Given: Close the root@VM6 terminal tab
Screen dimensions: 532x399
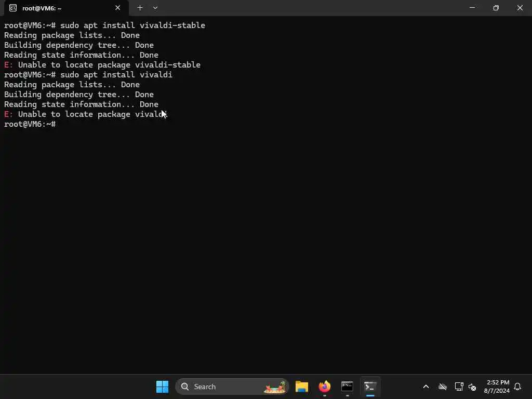Looking at the screenshot, I should [118, 8].
